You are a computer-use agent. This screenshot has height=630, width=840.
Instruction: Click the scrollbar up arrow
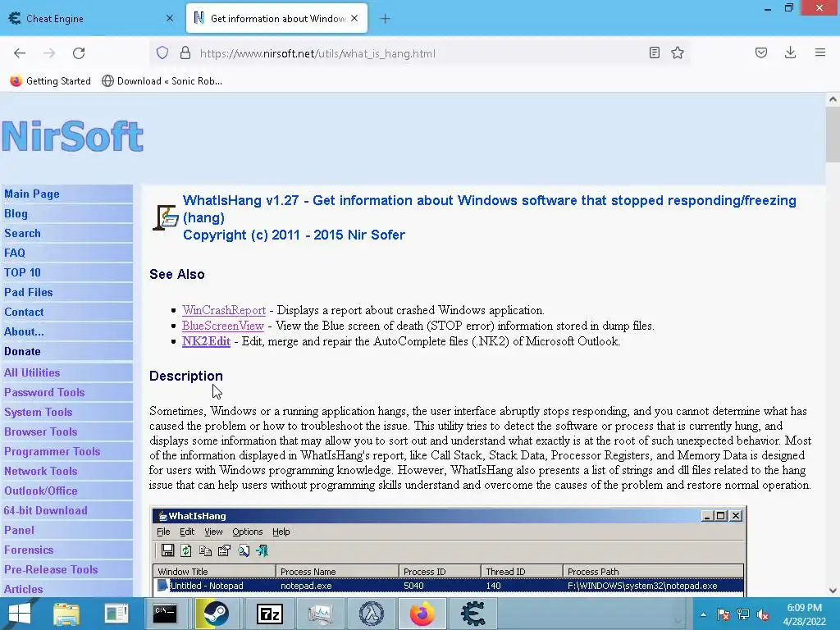pyautogui.click(x=833, y=99)
